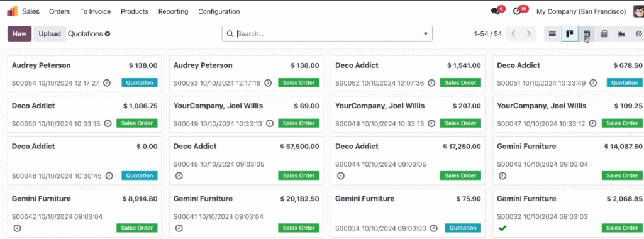Open the chat messages icon with badge
The image size is (644, 239).
tap(497, 11)
